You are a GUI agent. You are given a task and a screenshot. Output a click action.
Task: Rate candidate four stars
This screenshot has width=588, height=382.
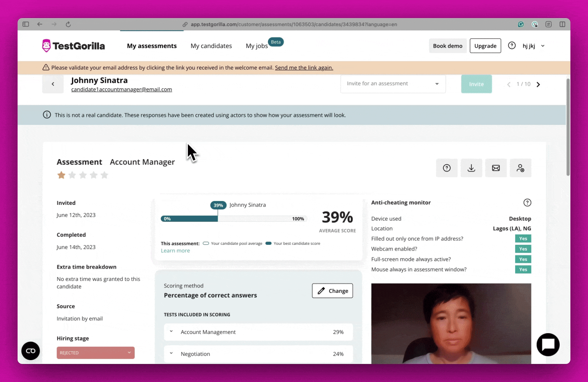tap(94, 175)
